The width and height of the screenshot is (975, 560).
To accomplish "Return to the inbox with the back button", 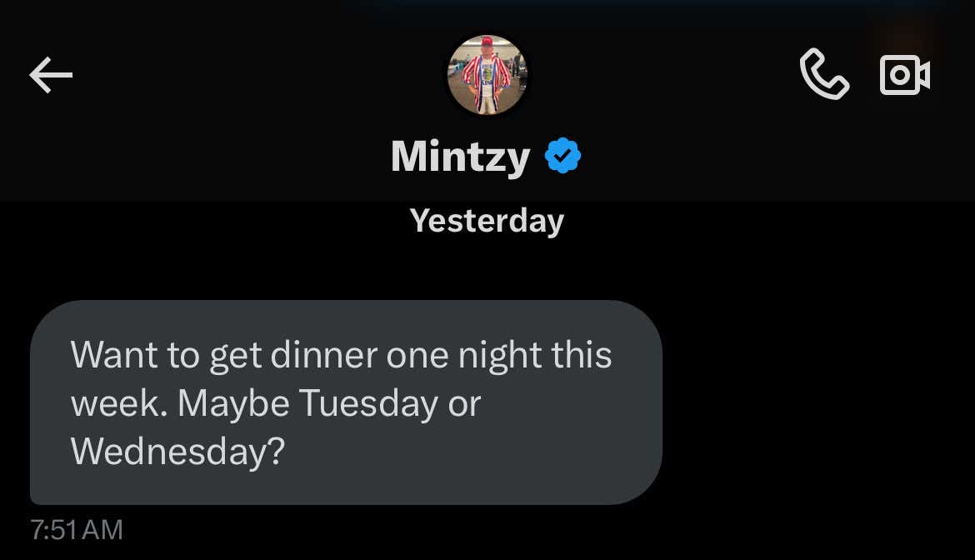I will pos(51,75).
